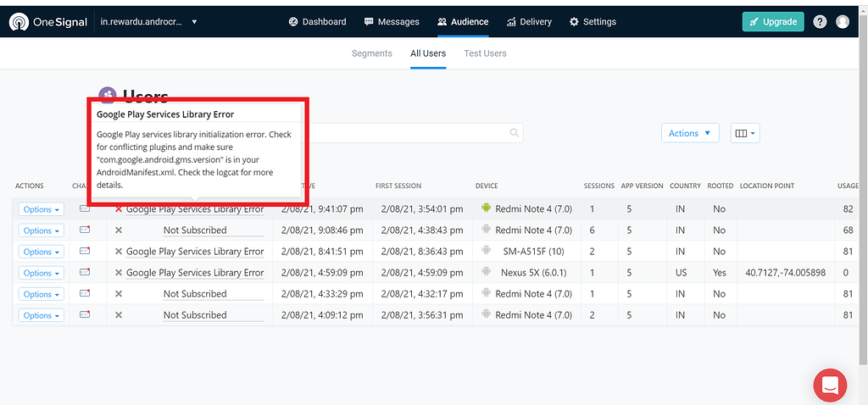Click the DEVICE column header
The image size is (868, 405).
tap(487, 186)
